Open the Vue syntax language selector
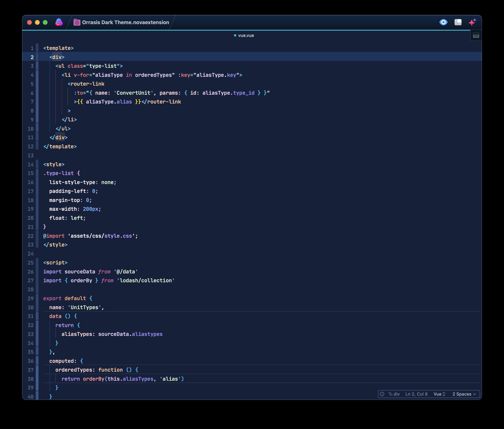This screenshot has width=504, height=429. [439, 394]
